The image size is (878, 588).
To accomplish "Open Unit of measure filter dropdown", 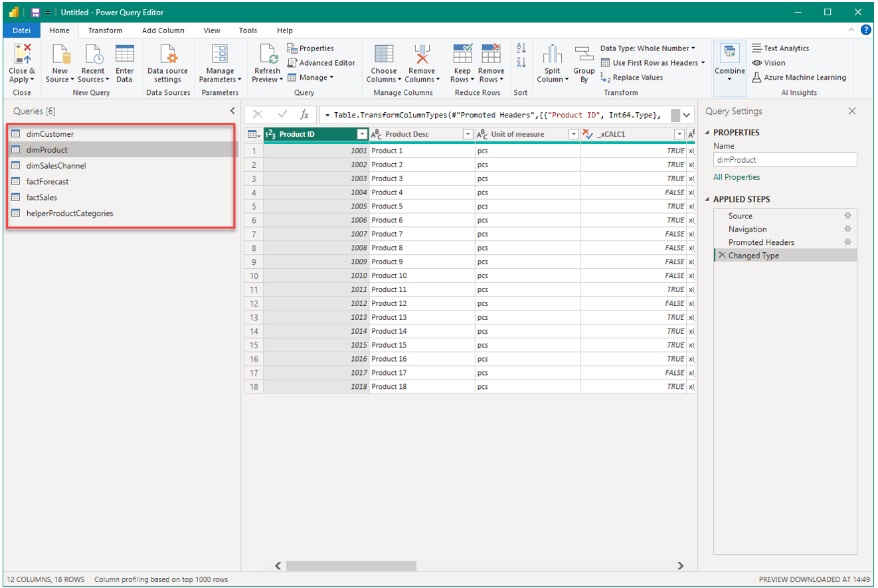I will point(574,135).
